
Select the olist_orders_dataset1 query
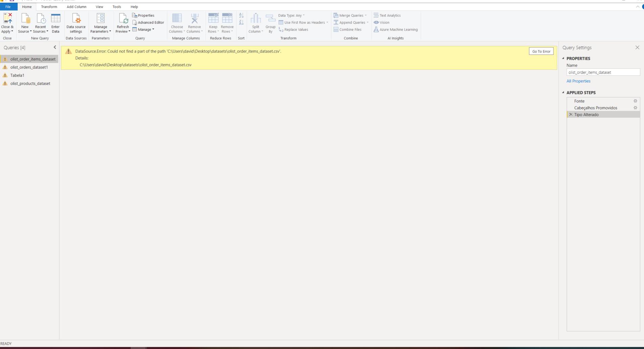pos(29,67)
